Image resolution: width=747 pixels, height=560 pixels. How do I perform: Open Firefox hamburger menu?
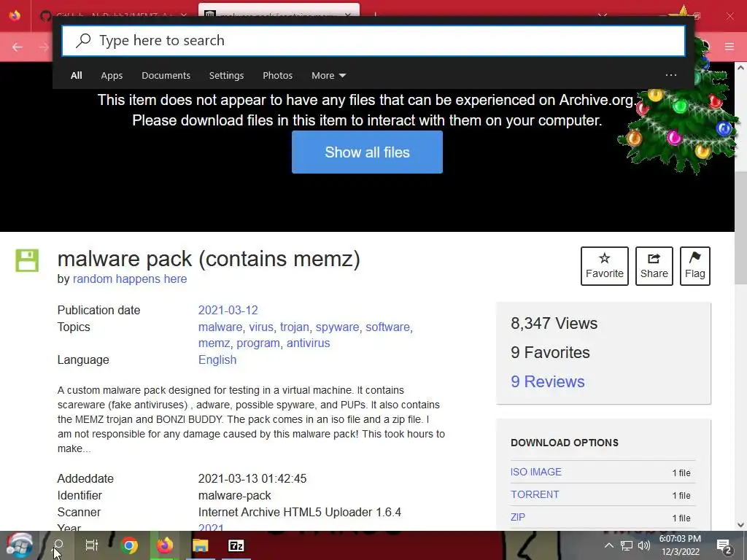pos(729,47)
